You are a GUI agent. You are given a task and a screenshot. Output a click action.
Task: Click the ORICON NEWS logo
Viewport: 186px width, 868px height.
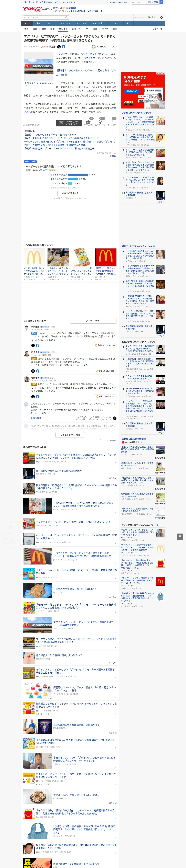pos(104,47)
